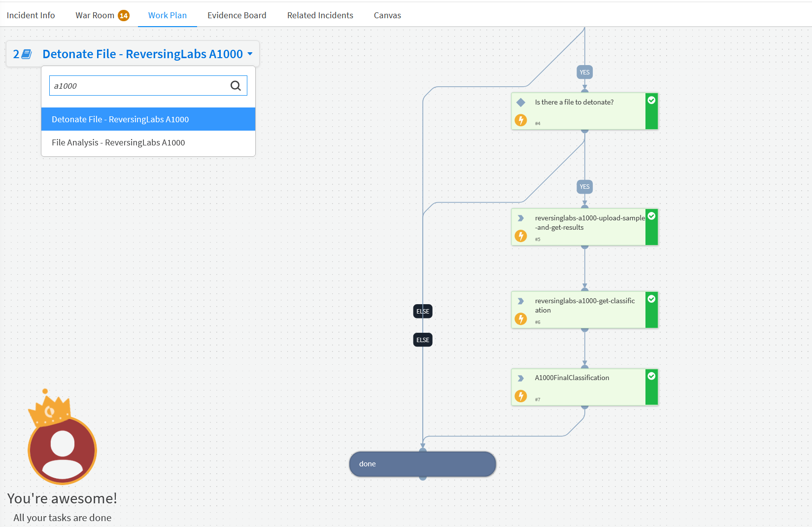
Task: Click the YES label above upload-sample task
Action: pyautogui.click(x=585, y=186)
